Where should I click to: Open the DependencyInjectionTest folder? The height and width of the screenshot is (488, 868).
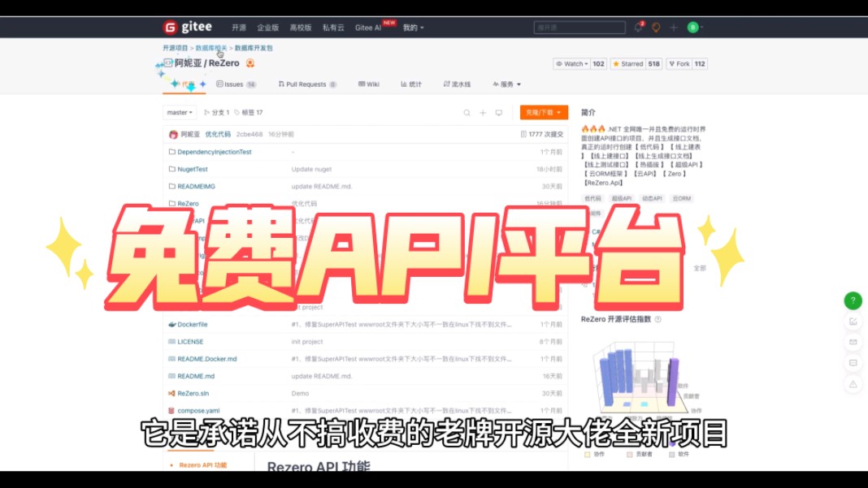[215, 152]
